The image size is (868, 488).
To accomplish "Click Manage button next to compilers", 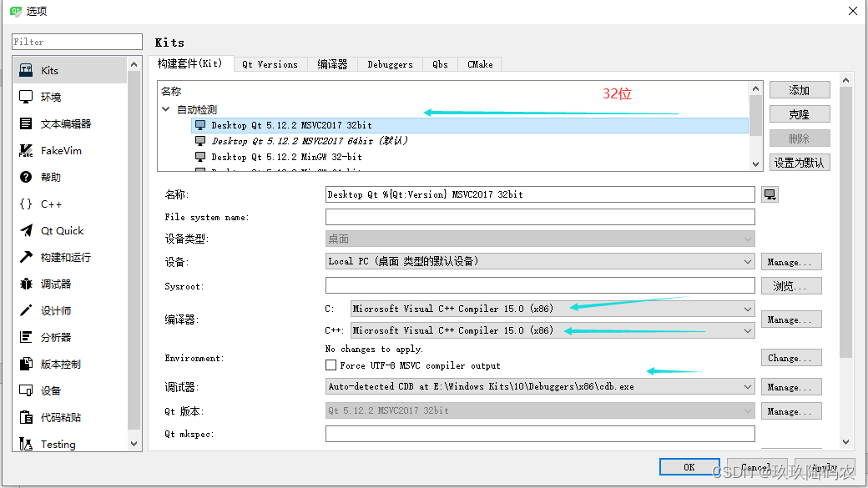I will (x=791, y=319).
